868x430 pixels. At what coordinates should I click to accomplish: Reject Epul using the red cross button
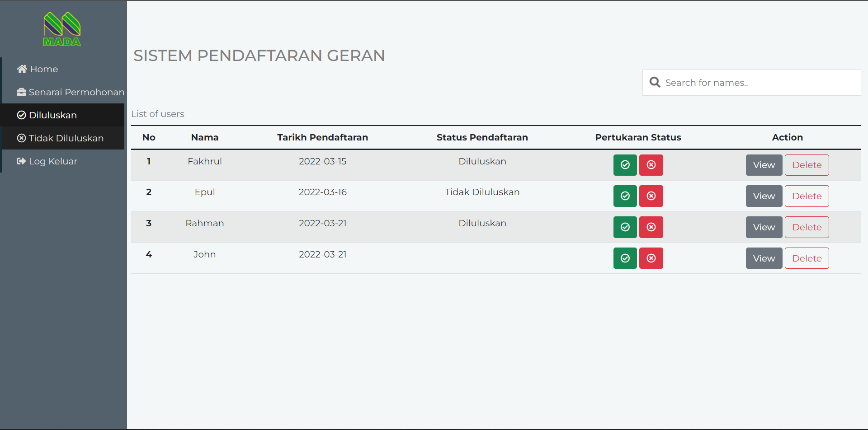(651, 196)
